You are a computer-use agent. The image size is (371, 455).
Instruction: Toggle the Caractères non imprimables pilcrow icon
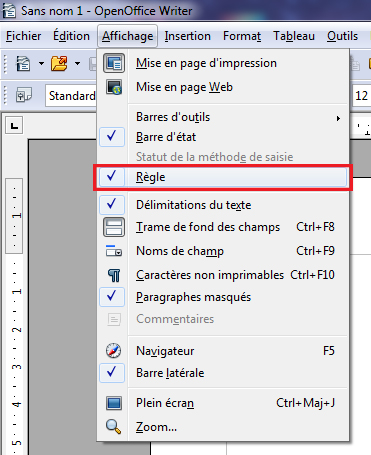(114, 275)
